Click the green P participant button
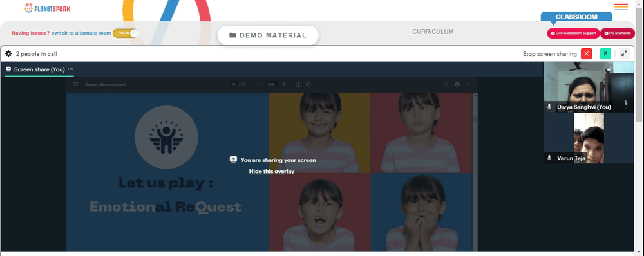The image size is (644, 256). [605, 54]
